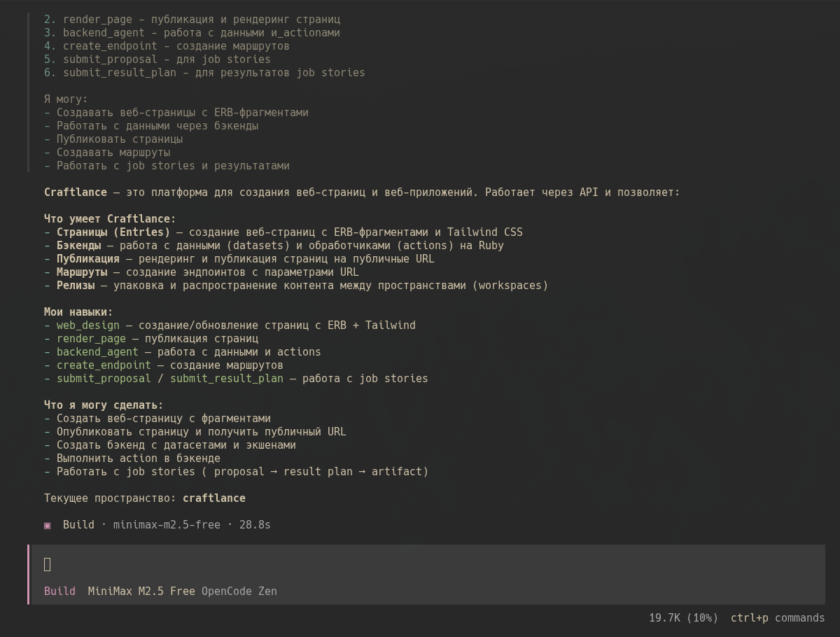Click the 19.7K (10%) context usage indicator

(x=683, y=618)
